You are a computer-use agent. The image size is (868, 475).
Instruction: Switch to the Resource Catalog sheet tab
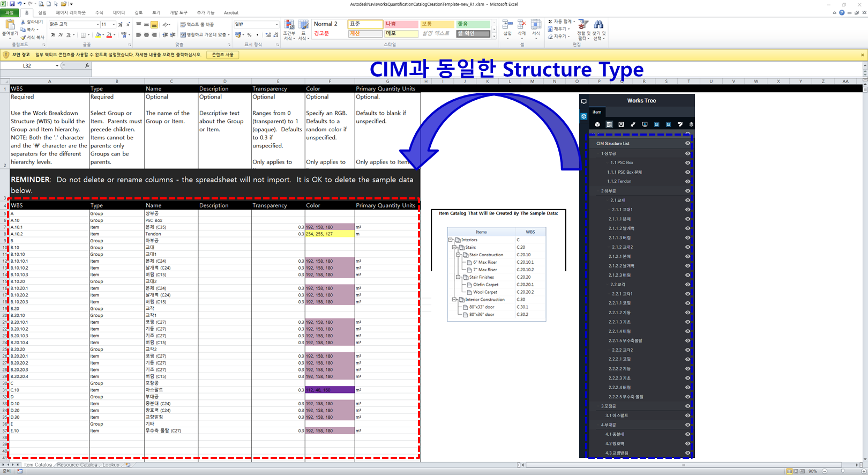point(77,465)
